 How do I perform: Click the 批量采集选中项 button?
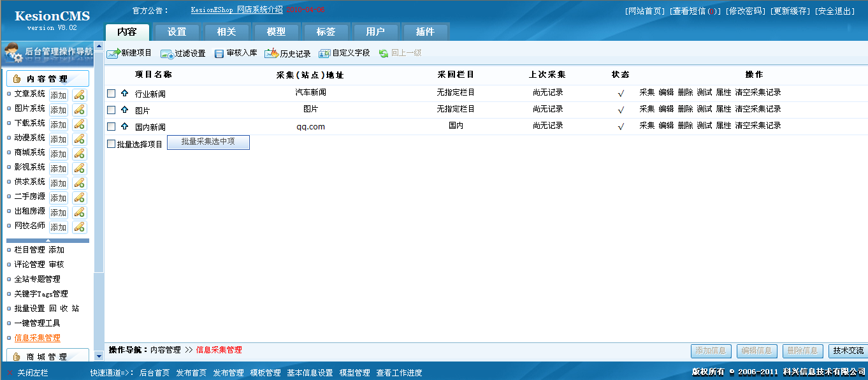[208, 142]
